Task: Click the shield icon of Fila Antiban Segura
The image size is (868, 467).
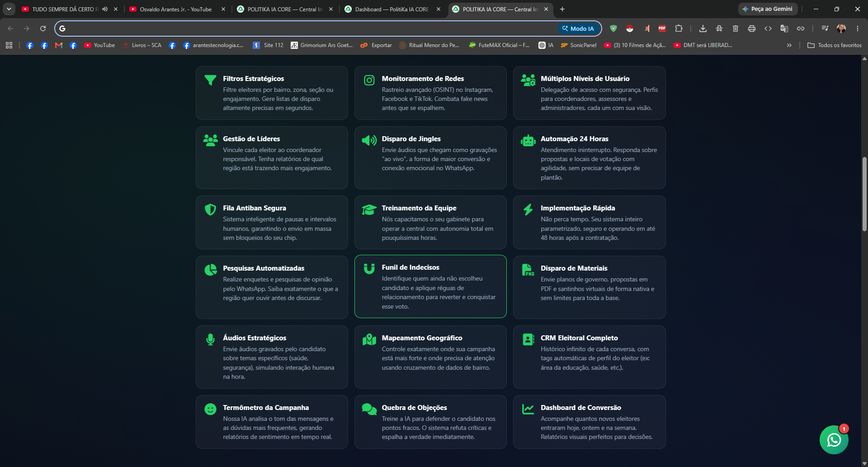Action: [210, 210]
